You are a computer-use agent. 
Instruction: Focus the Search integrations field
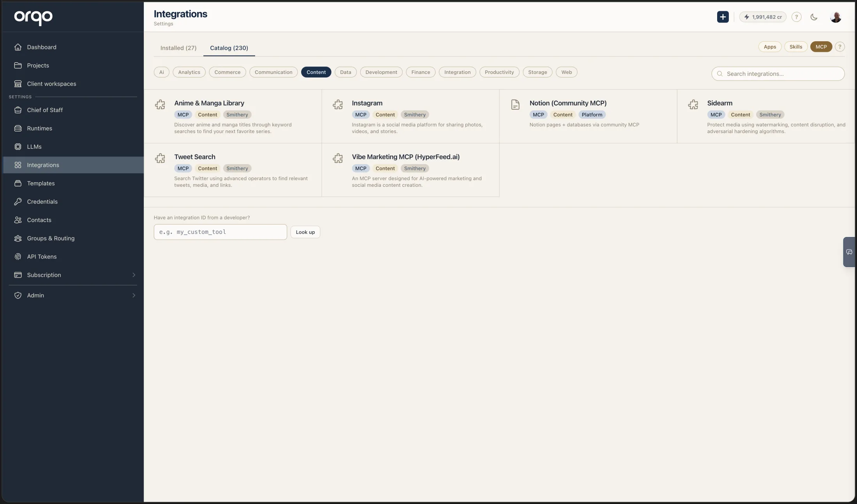[778, 74]
